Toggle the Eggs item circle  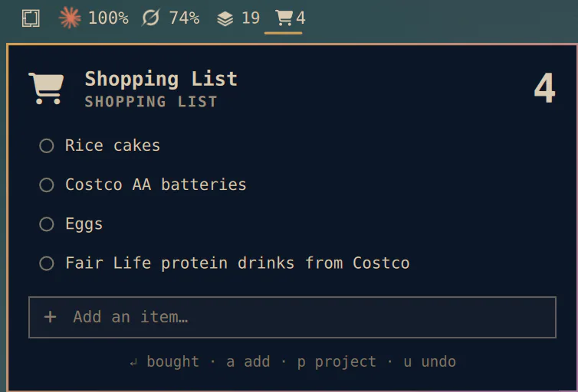47,224
